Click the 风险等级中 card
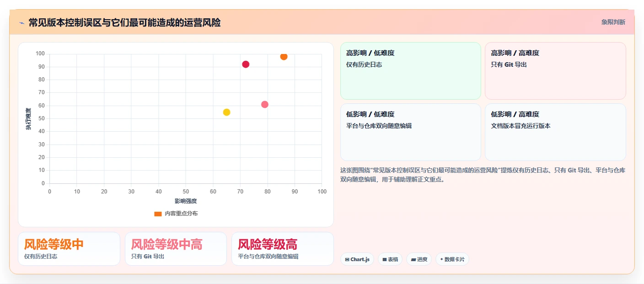Screen dimensions: 644x284 point(69,249)
